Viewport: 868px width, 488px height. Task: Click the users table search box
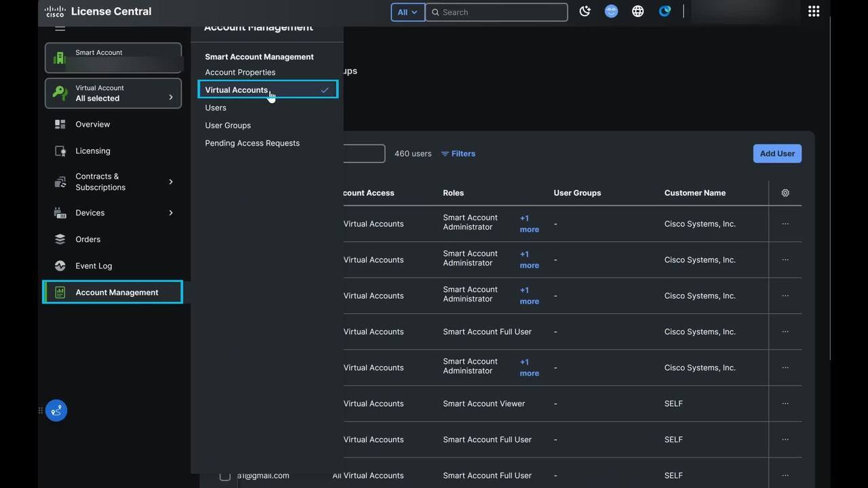pyautogui.click(x=364, y=154)
